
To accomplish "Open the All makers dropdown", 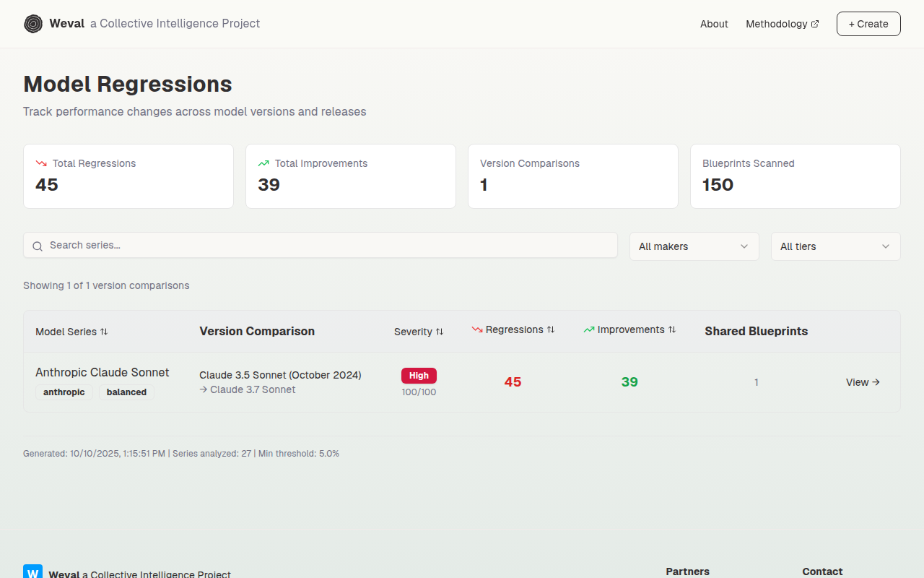I will [x=694, y=246].
